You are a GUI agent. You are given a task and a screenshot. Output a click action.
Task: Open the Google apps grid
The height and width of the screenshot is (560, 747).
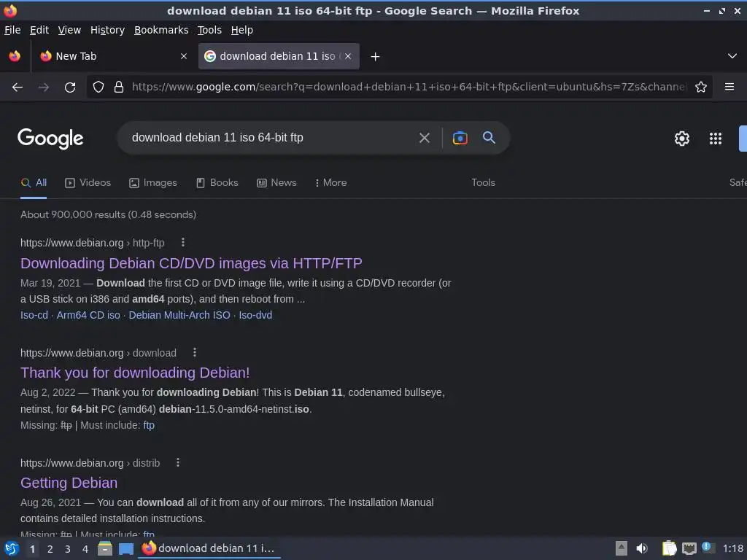coord(715,139)
